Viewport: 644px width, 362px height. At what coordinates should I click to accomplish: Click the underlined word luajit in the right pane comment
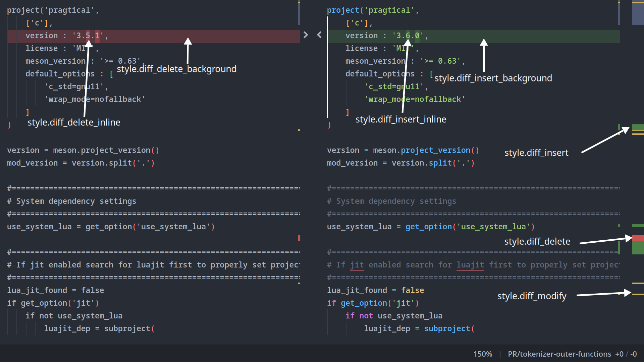point(470,265)
